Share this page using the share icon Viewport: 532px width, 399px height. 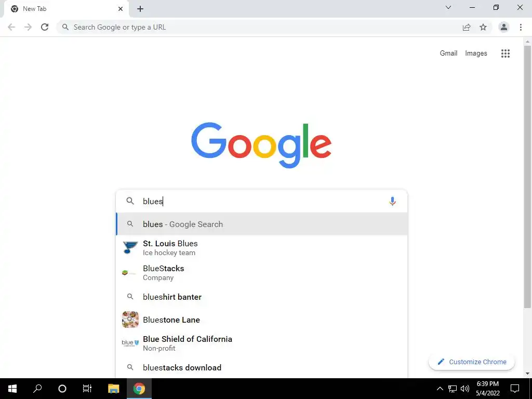(467, 27)
